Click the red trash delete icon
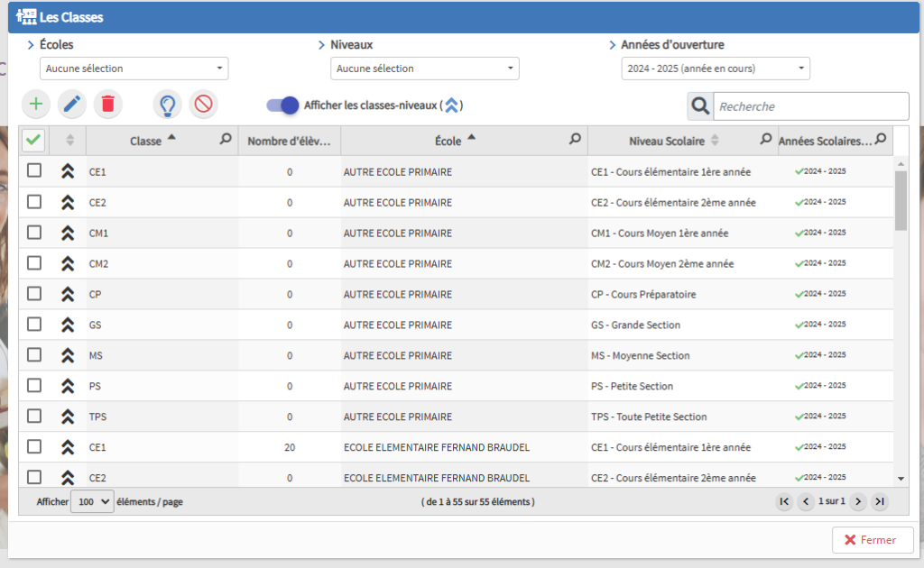This screenshot has height=568, width=924. [108, 105]
